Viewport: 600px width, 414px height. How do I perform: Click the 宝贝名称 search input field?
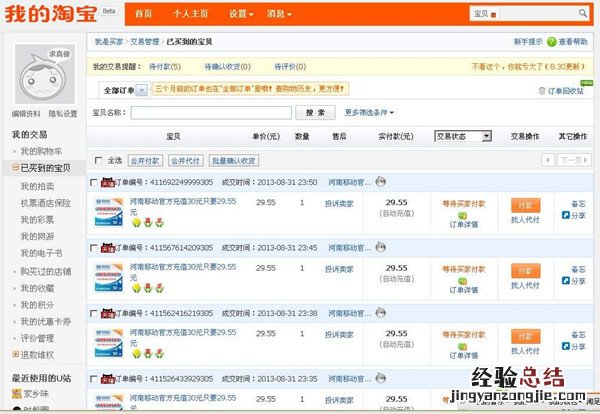(210, 113)
